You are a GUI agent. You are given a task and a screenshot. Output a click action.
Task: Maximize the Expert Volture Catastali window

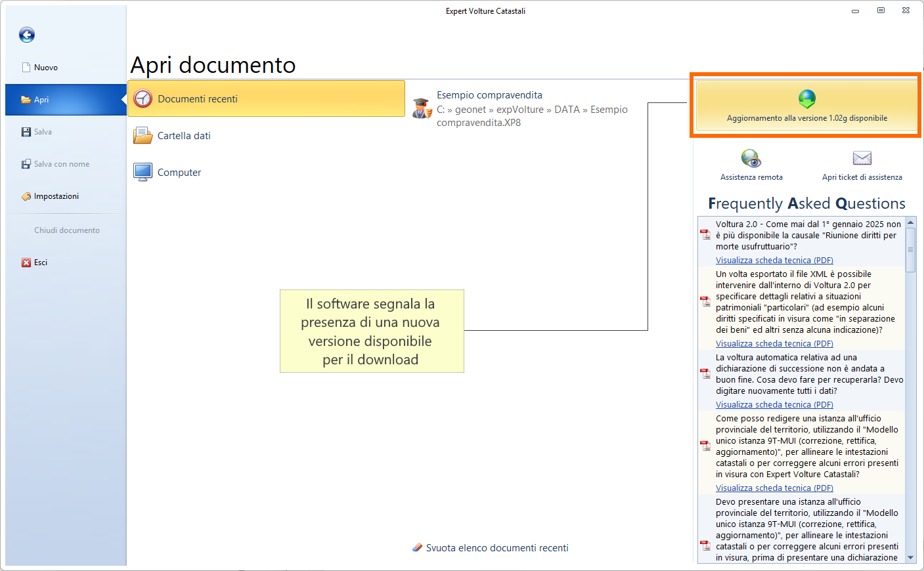(881, 11)
